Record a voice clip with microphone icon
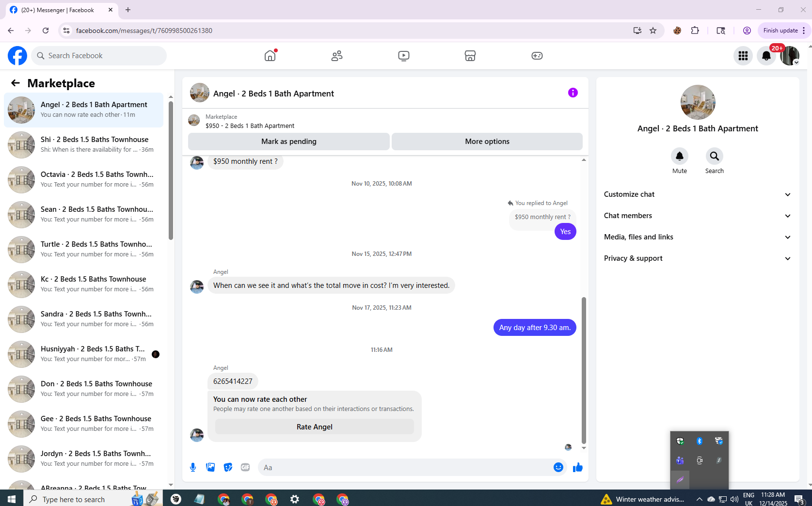Screen dimensions: 812x506 pos(193,467)
